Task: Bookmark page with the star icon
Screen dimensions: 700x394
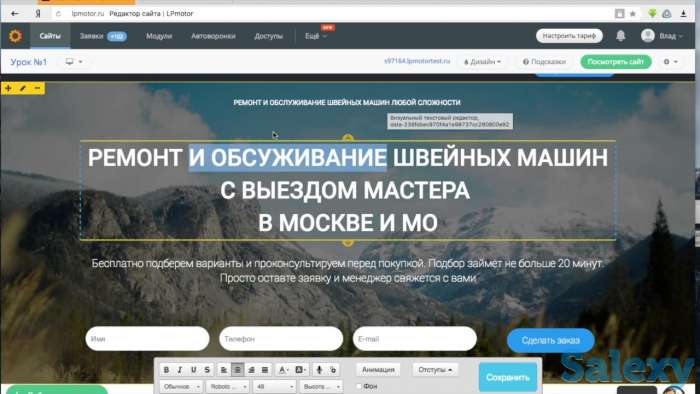Action: (x=633, y=13)
